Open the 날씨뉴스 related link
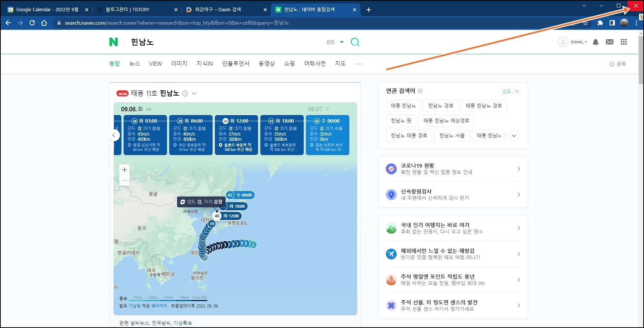The width and height of the screenshot is (644, 328). click(140, 323)
